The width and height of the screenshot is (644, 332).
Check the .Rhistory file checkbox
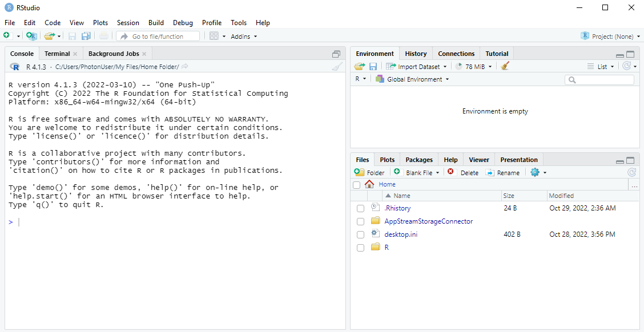pos(360,209)
